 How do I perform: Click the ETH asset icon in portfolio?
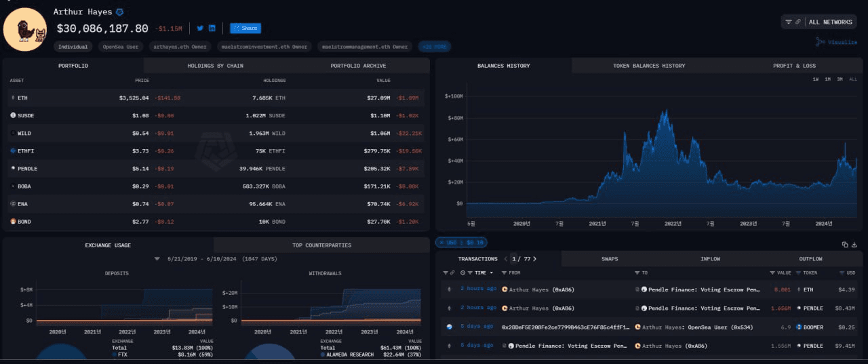coord(13,98)
